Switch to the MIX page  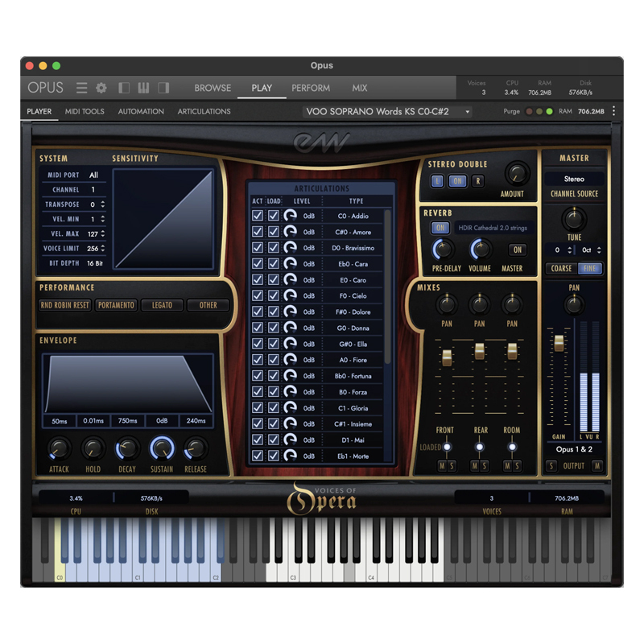tap(359, 88)
